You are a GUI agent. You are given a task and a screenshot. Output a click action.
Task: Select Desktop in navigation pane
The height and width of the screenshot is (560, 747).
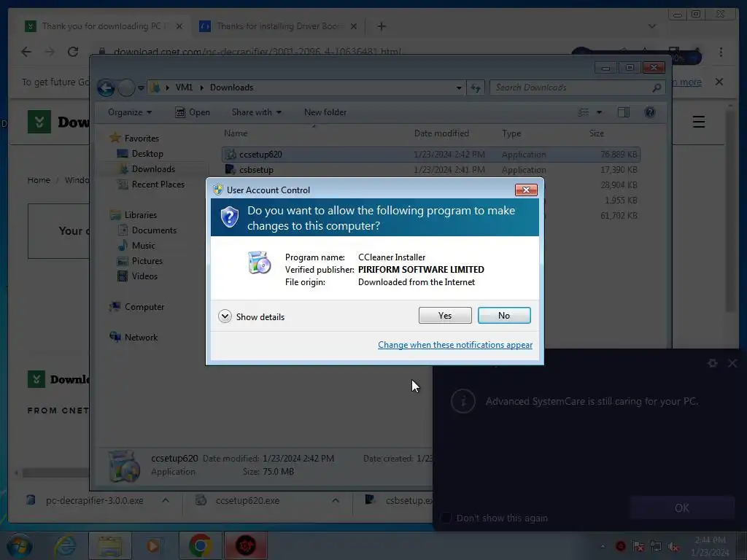[141, 153]
